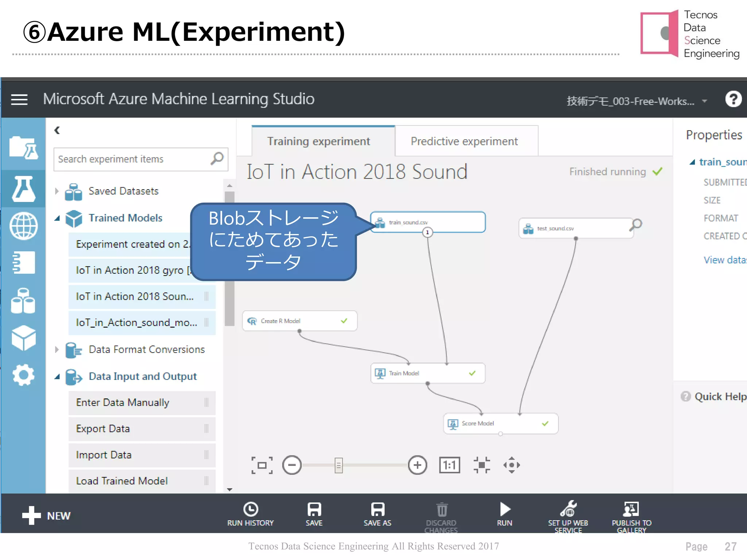Click the zoom out minus button
This screenshot has height=560, width=747.
292,465
